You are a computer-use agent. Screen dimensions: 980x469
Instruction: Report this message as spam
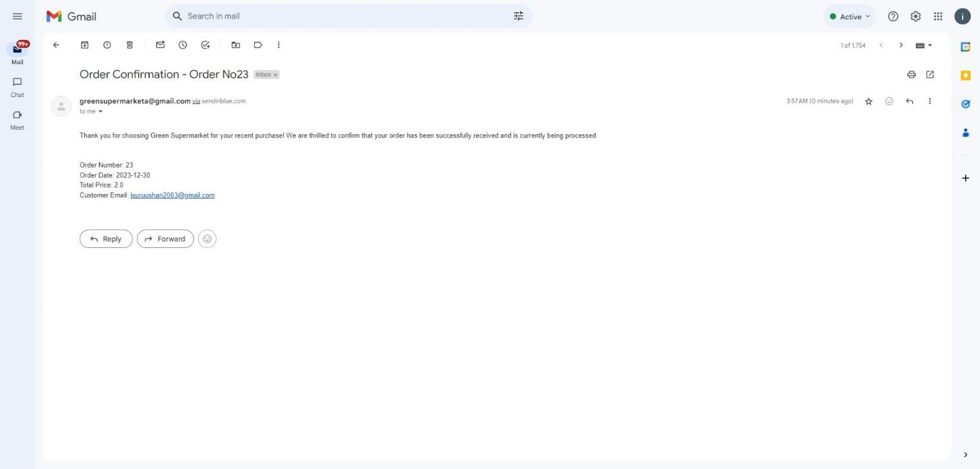coord(107,45)
